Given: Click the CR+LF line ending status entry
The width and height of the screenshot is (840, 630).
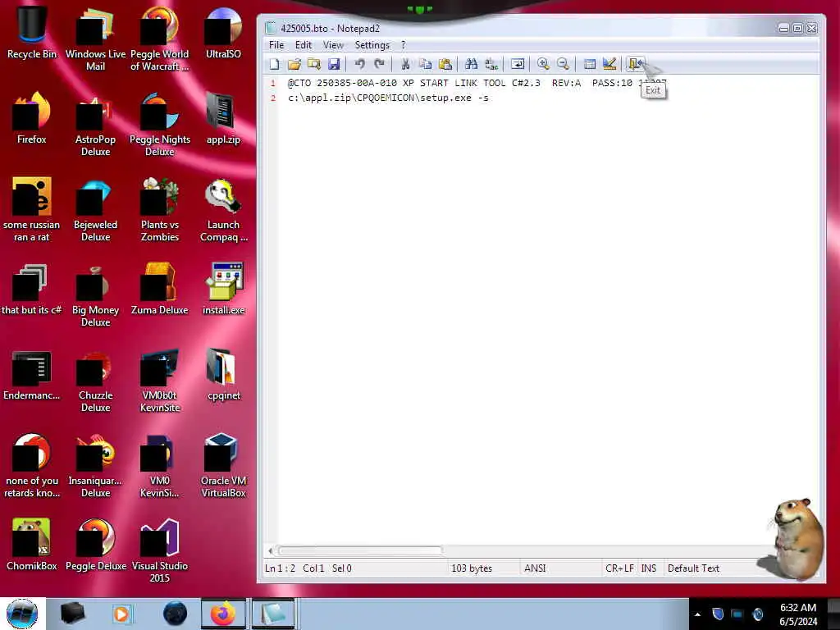Looking at the screenshot, I should 619,568.
